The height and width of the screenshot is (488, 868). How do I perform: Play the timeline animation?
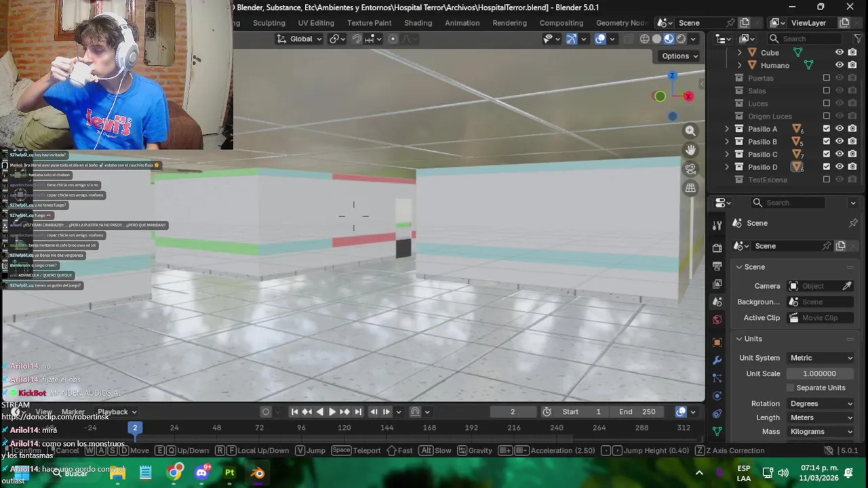coord(332,411)
